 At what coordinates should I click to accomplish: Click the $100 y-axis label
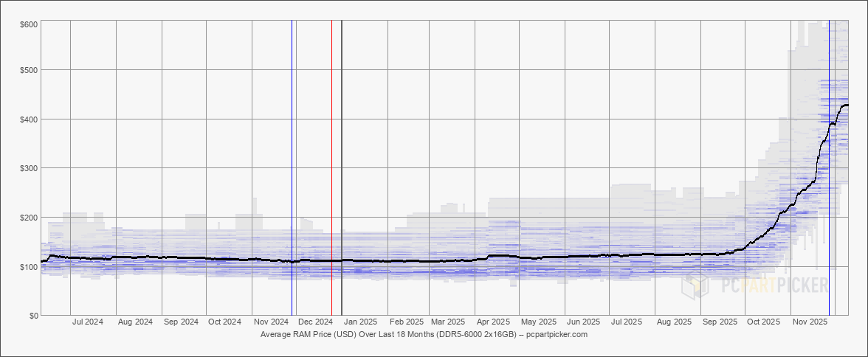point(29,267)
